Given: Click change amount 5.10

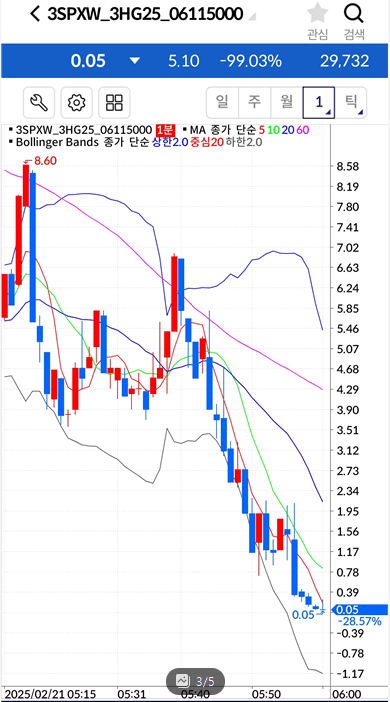Looking at the screenshot, I should [x=184, y=61].
